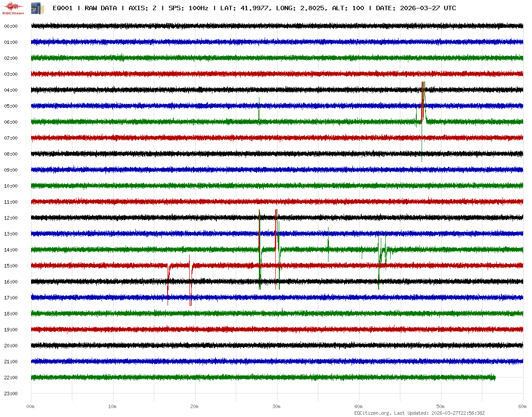532x417 pixels.
Task: Click the 30m minute axis label
Action: [277, 406]
